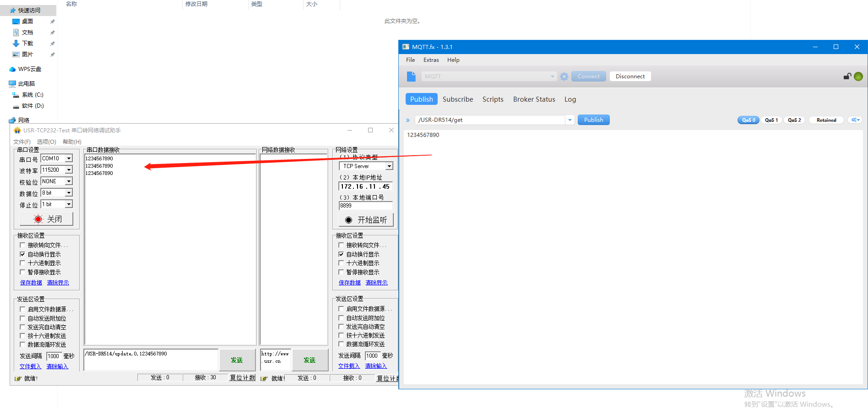Click the Disconnect button
The height and width of the screenshot is (409, 868).
pos(630,76)
